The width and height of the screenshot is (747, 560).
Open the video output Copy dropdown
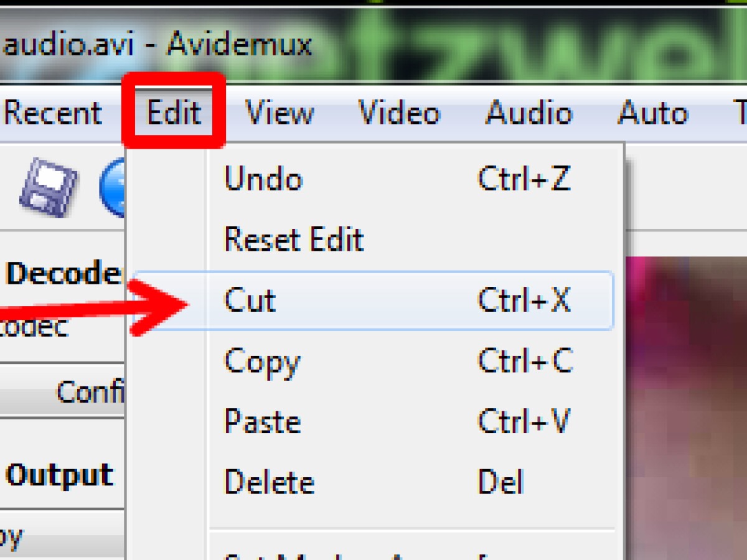click(x=62, y=536)
